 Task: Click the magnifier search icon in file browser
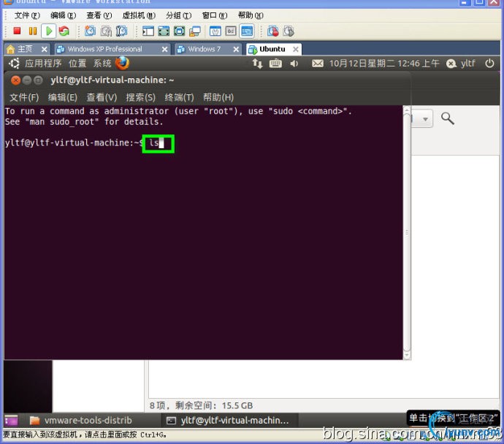coord(448,118)
